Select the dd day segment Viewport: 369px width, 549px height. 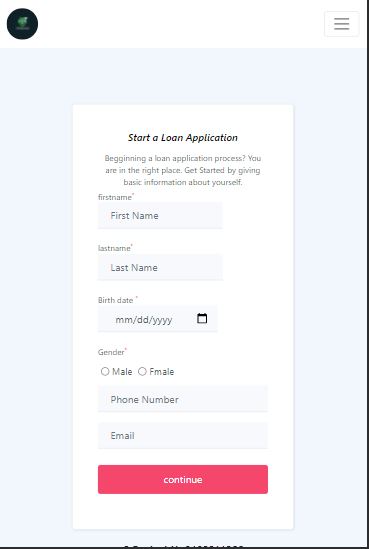[142, 320]
